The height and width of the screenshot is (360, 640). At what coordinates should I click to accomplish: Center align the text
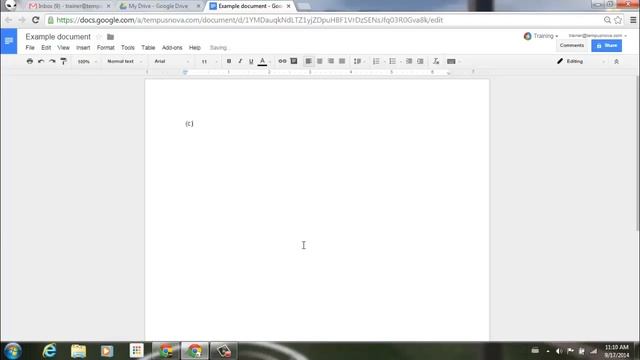click(320, 61)
